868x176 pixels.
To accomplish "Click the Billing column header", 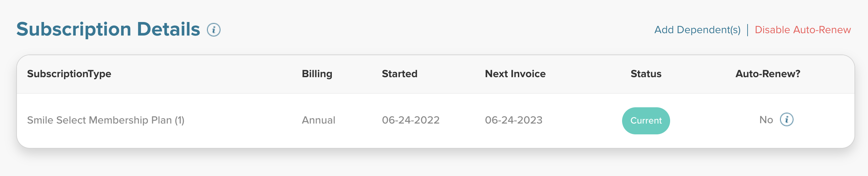I will (317, 74).
